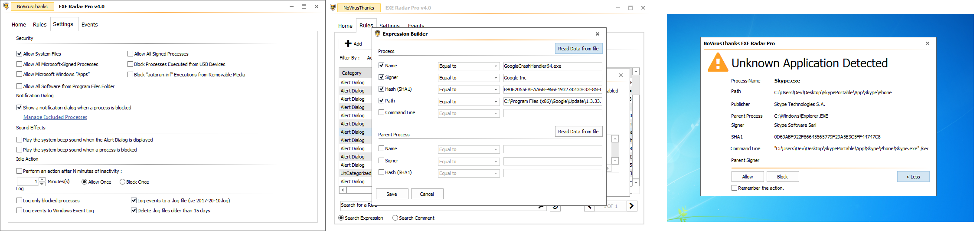Go to next page of rules
Viewport: 980px width, 231px height.
point(632,206)
